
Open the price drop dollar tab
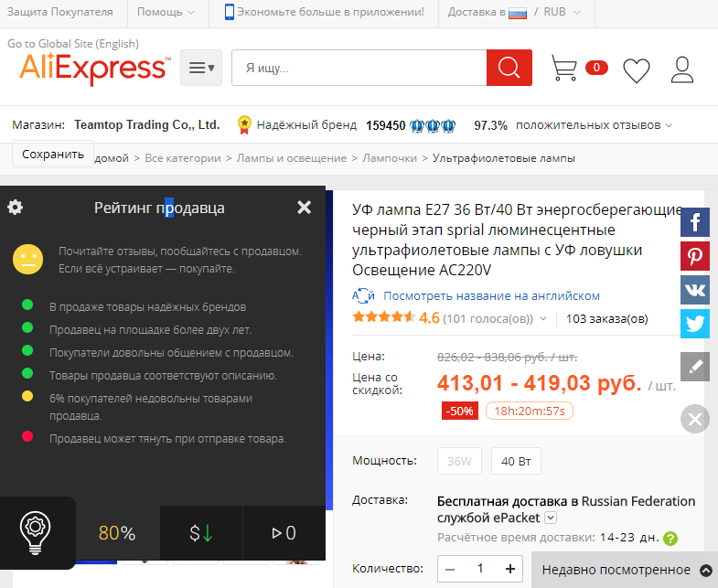coord(201,533)
